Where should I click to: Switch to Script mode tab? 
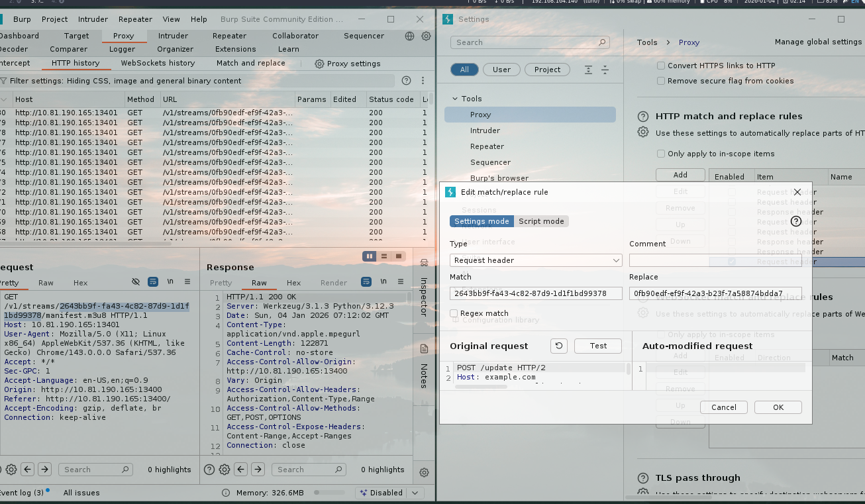click(541, 221)
